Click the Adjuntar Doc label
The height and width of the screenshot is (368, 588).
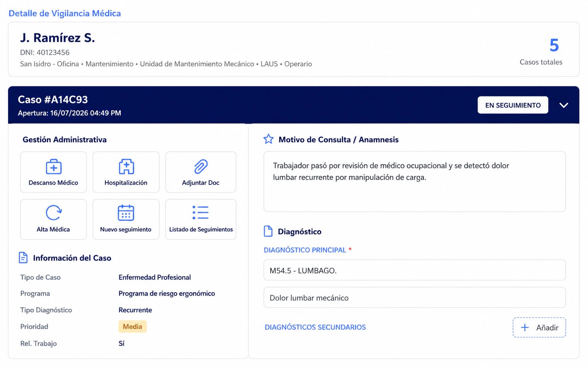[201, 183]
